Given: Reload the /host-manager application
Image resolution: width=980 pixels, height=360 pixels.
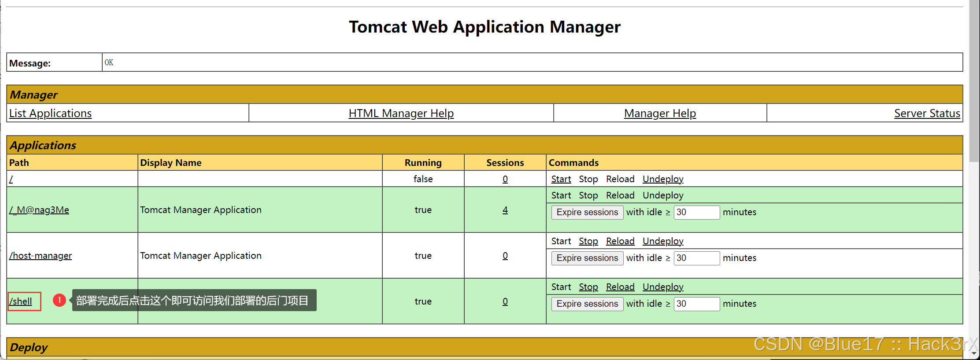Looking at the screenshot, I should pos(620,241).
